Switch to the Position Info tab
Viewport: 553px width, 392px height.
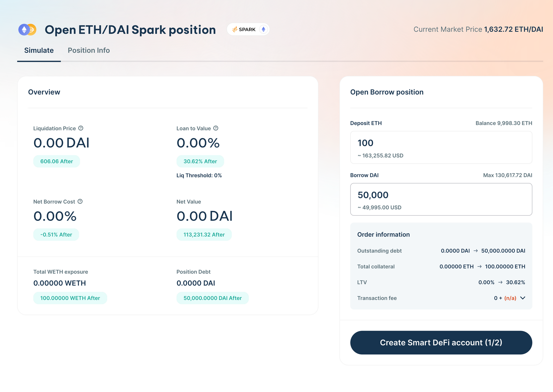(x=89, y=50)
